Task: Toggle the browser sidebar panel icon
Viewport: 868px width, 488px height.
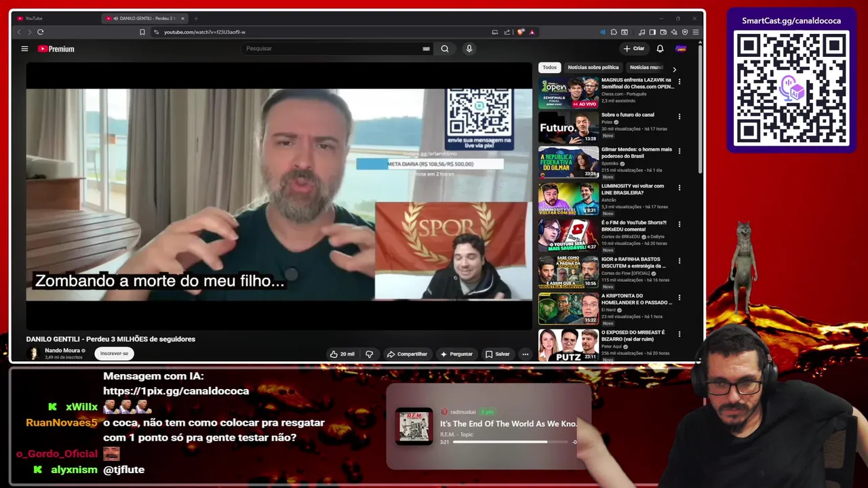Action: coord(652,32)
